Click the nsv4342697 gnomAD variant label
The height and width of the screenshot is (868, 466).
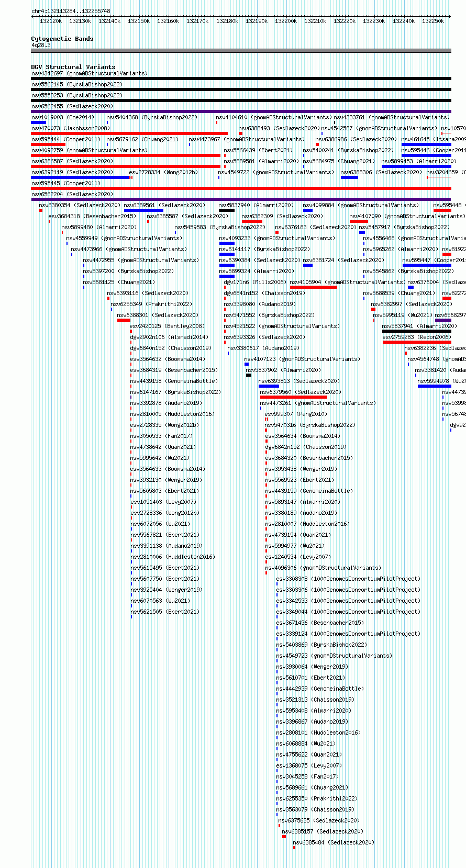(x=90, y=73)
